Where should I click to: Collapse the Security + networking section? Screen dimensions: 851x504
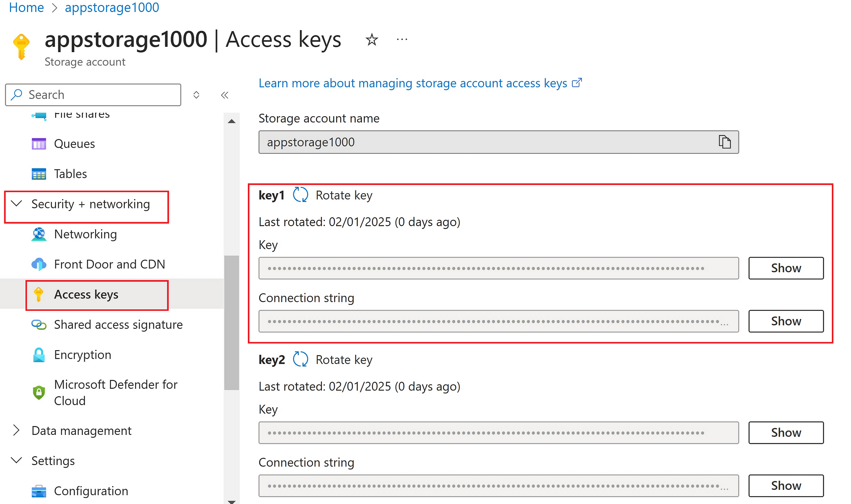coord(17,204)
